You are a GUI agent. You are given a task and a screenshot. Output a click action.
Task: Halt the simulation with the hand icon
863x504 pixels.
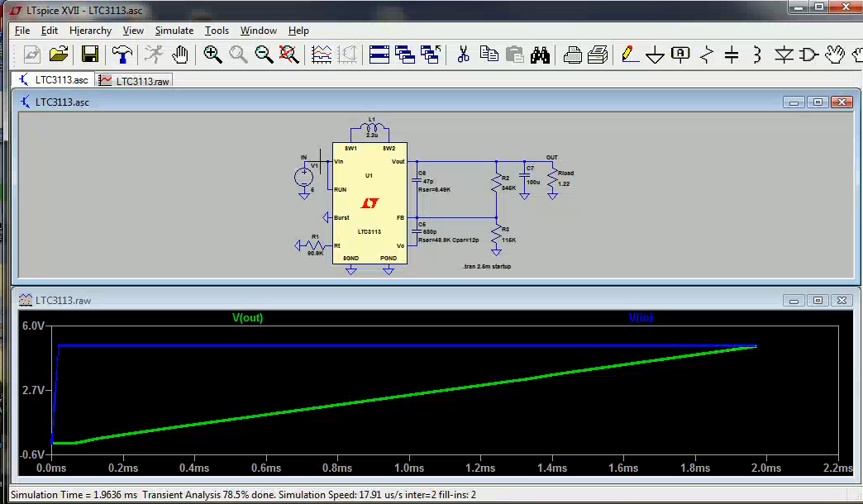[x=179, y=55]
